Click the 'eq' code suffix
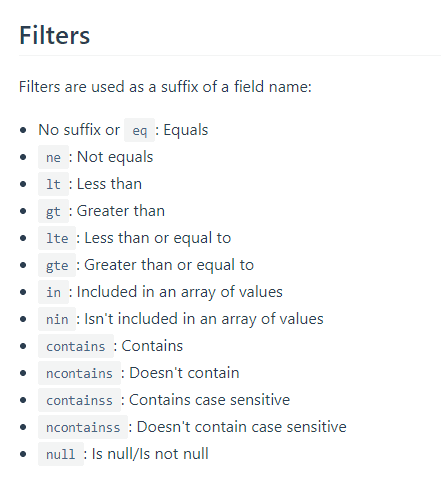The image size is (441, 498). tap(139, 130)
